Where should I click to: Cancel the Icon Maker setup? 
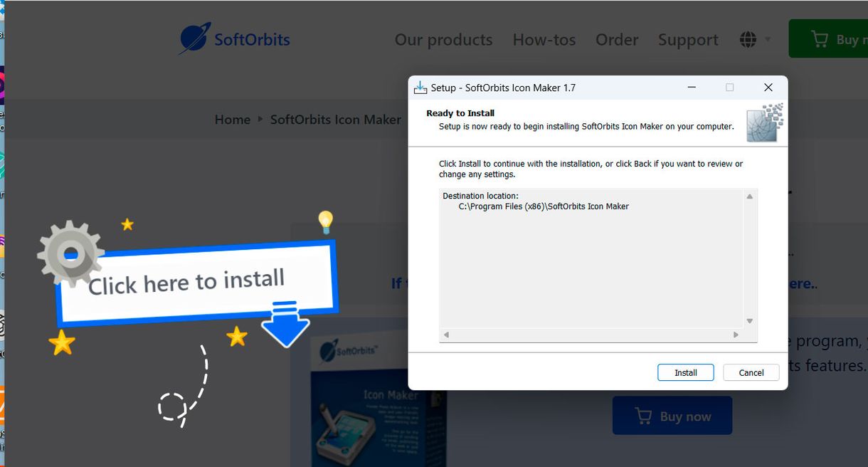click(751, 372)
